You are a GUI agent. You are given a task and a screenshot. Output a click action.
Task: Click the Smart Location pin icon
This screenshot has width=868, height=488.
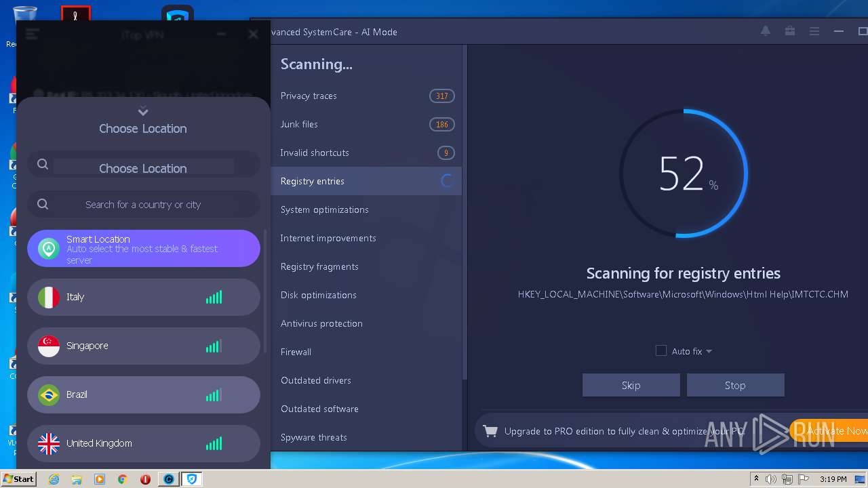coord(48,249)
